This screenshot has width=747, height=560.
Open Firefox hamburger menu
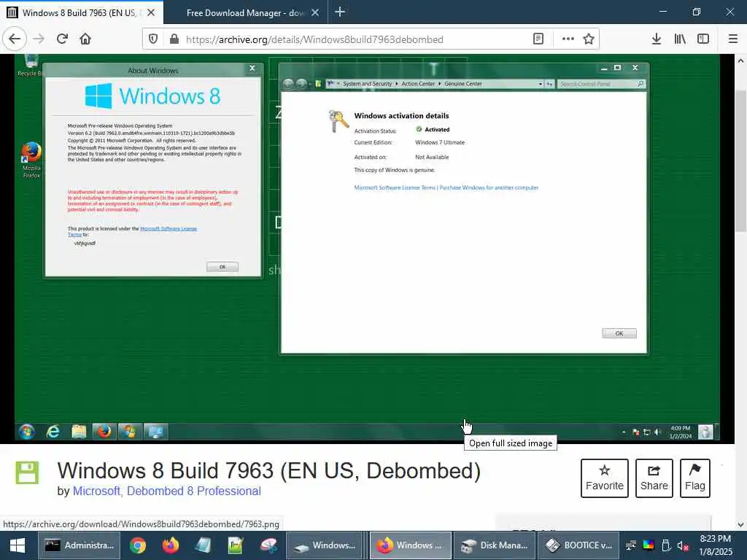coord(733,39)
